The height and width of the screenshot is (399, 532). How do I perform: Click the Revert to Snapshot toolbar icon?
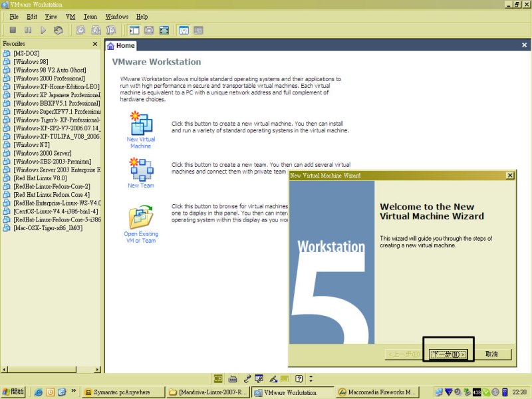[x=96, y=30]
